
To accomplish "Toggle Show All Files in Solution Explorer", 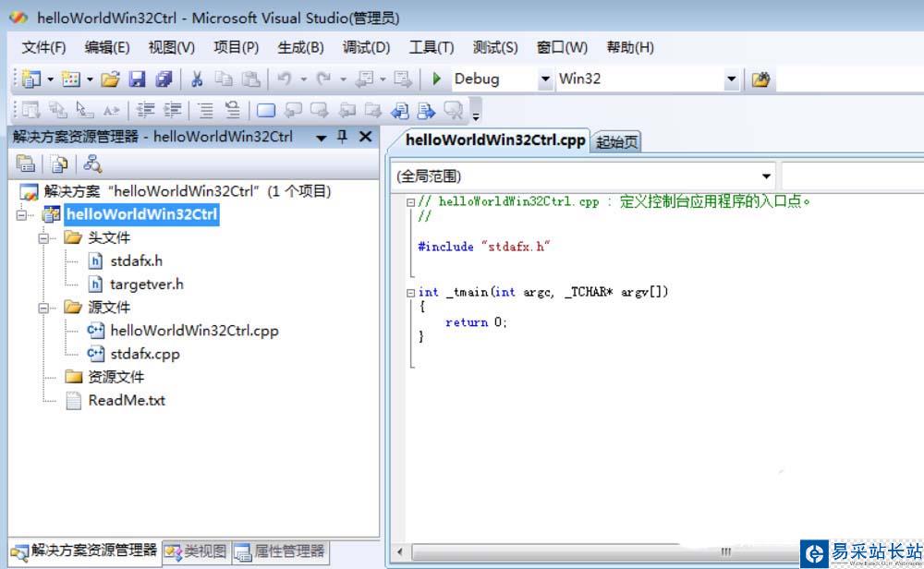I will 59,163.
